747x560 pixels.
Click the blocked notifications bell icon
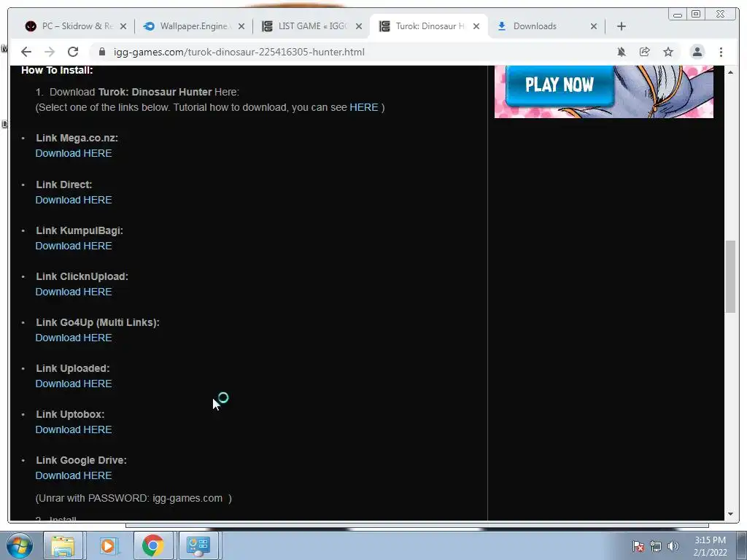coord(622,52)
